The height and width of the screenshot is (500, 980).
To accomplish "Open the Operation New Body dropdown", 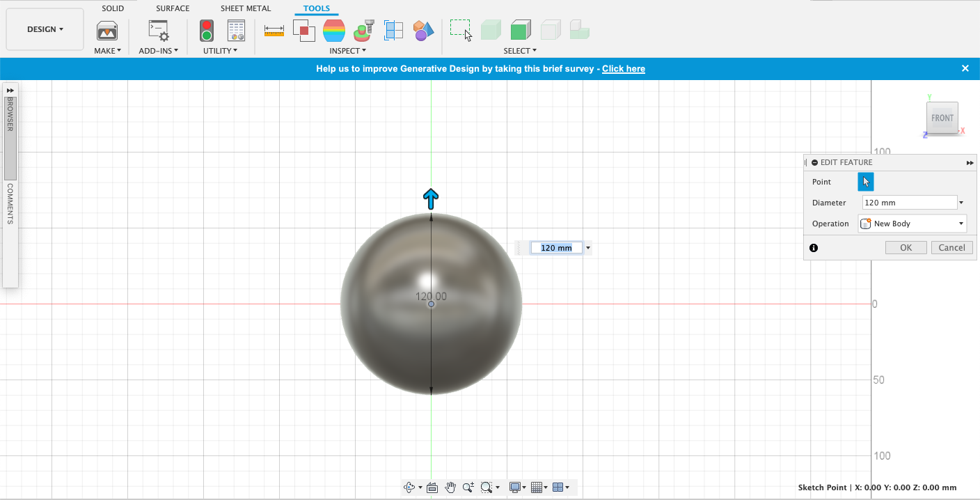I will tap(912, 224).
